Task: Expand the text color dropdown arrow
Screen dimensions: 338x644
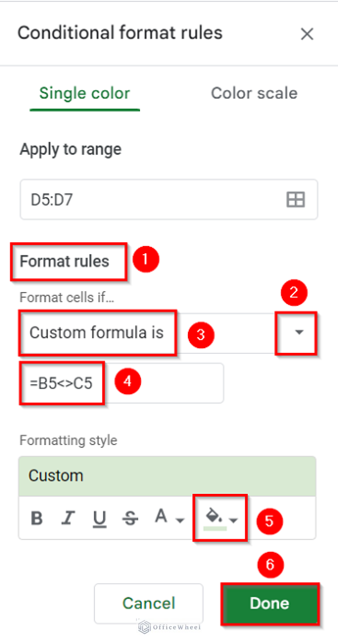Action: [179, 520]
